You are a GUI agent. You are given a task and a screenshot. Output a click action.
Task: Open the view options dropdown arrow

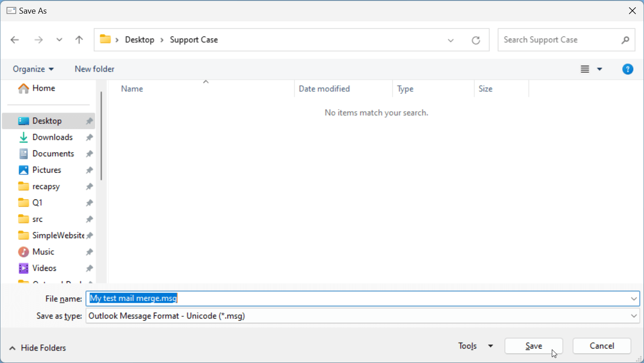tap(599, 69)
